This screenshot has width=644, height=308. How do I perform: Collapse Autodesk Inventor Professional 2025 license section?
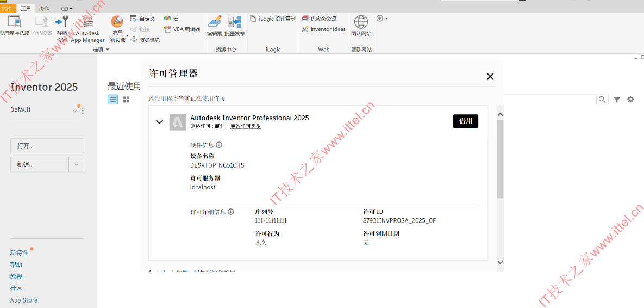pos(160,122)
